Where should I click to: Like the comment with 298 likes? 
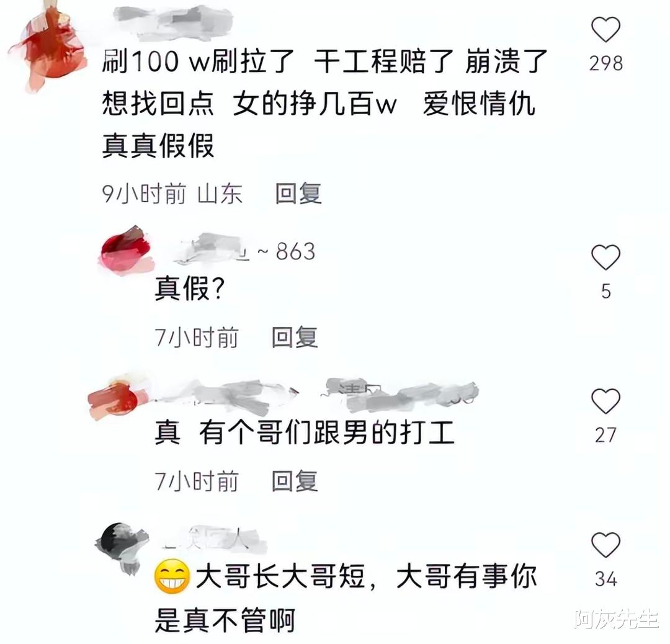coord(605,30)
